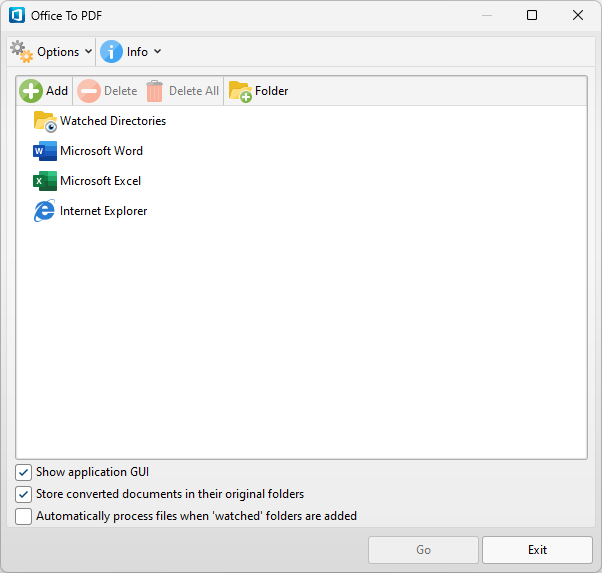602x573 pixels.
Task: Click the Exit button
Action: tap(537, 550)
